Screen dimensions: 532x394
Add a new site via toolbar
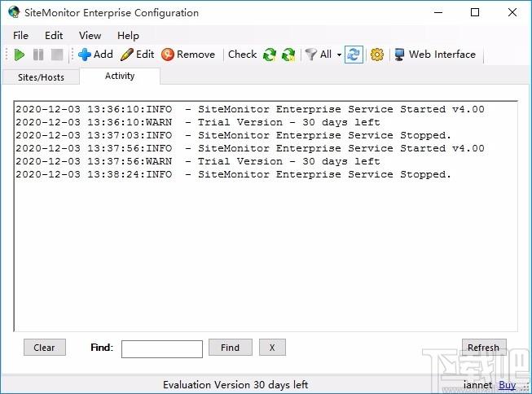[x=95, y=55]
